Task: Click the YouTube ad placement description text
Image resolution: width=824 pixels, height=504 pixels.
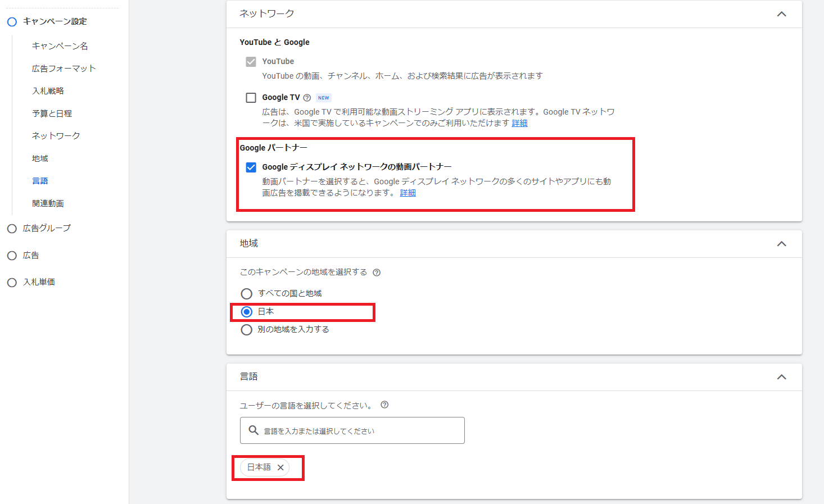Action: pos(402,76)
